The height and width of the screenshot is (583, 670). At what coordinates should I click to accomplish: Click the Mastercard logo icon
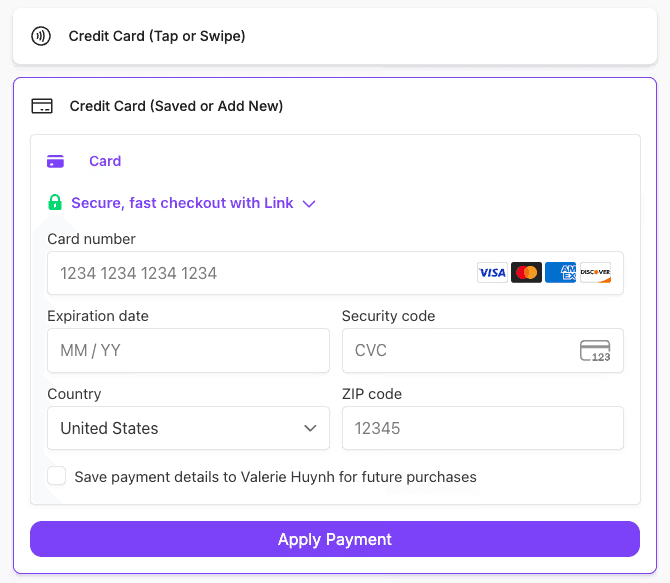526,273
